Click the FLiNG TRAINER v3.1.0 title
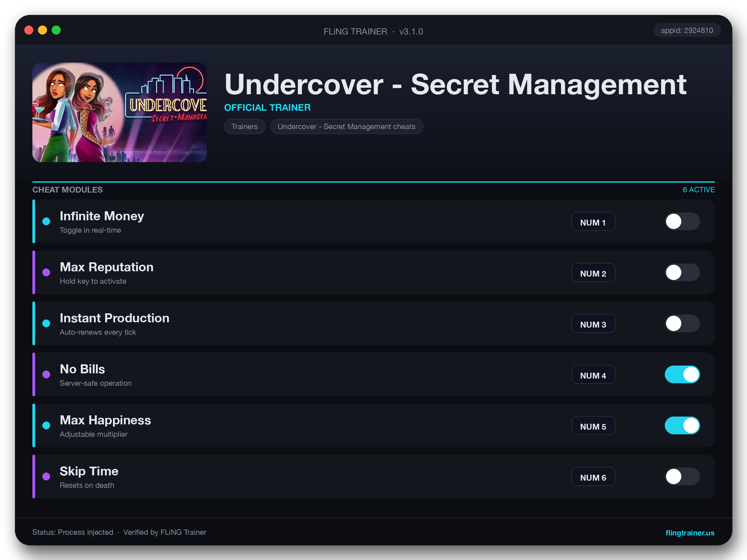The height and width of the screenshot is (560, 747). click(x=373, y=31)
